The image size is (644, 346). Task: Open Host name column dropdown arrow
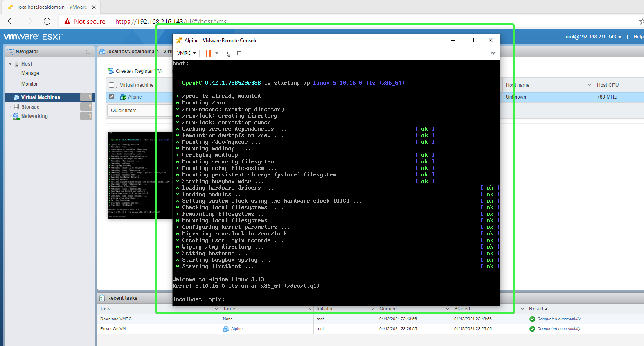[x=590, y=85]
